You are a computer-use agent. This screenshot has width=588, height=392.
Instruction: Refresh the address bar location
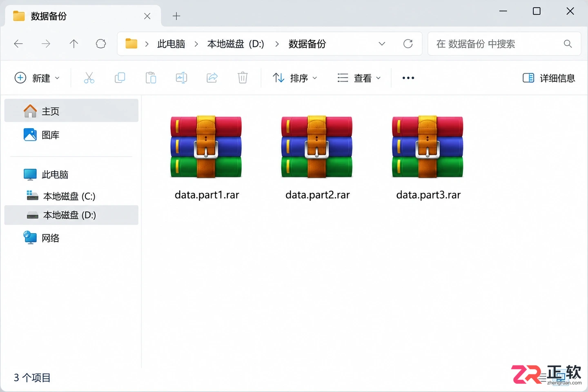click(x=408, y=44)
